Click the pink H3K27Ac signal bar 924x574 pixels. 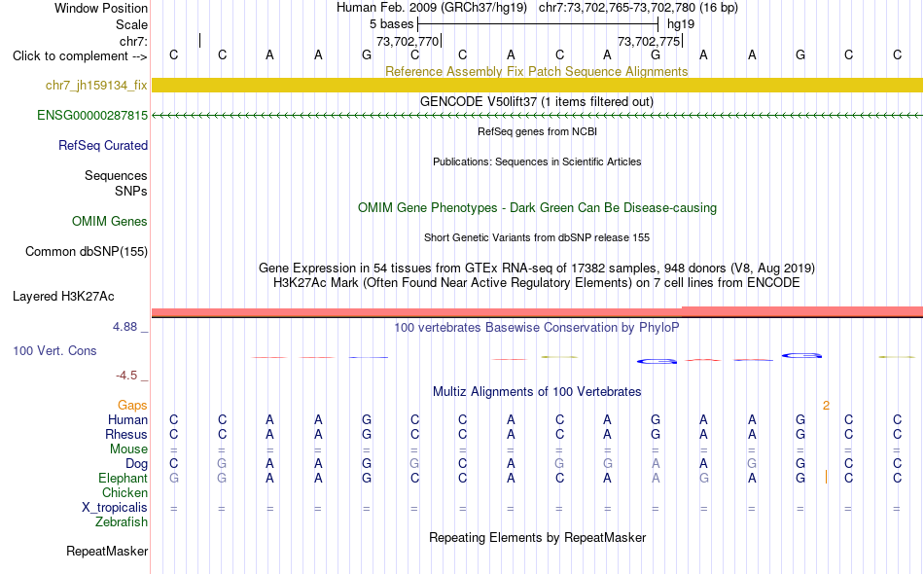(x=537, y=311)
